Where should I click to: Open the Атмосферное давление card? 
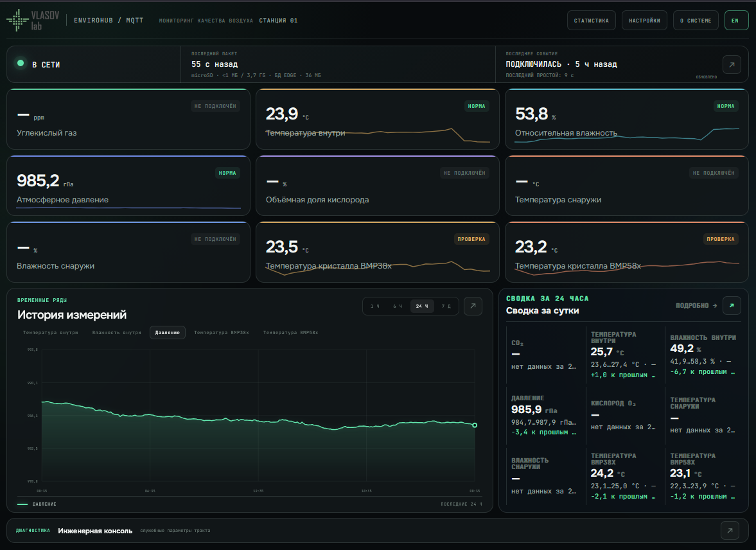point(128,185)
